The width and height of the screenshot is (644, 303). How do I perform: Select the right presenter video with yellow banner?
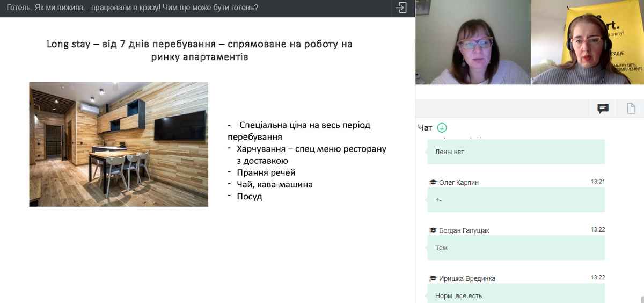(587, 42)
